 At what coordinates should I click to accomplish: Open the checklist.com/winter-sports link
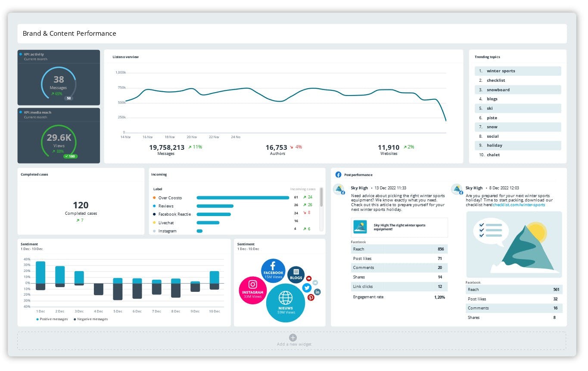519,205
